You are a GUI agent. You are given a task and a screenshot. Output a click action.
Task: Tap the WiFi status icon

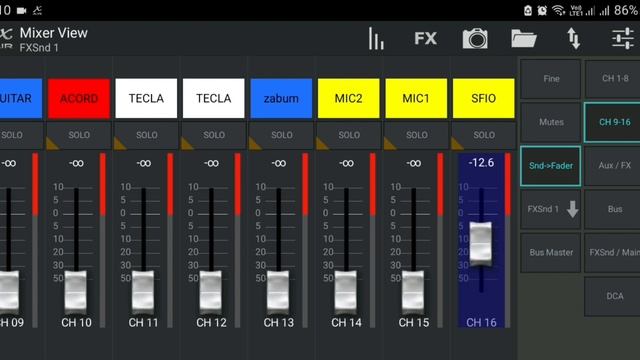pyautogui.click(x=558, y=10)
